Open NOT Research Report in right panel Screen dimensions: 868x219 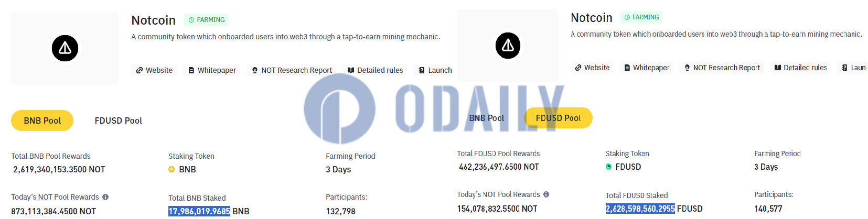(x=722, y=68)
